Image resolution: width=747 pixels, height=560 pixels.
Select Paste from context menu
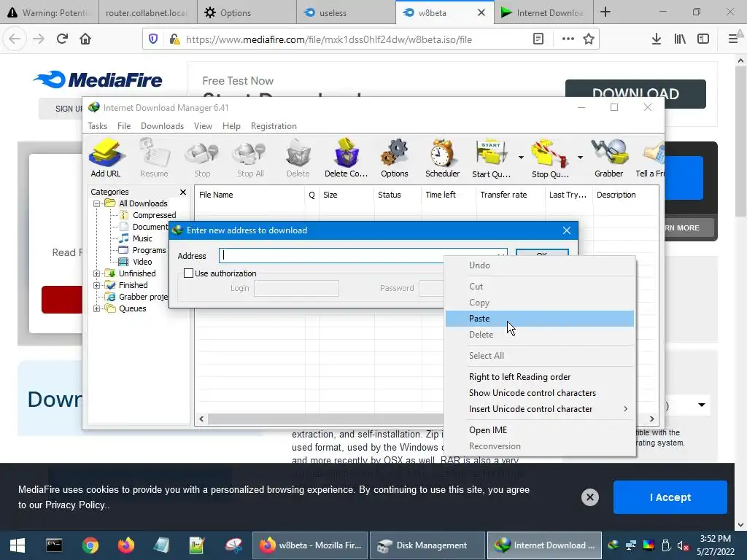(540, 319)
